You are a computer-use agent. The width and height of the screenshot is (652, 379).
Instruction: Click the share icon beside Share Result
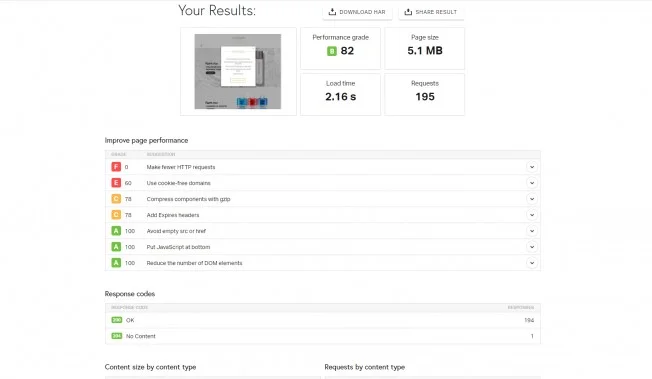pyautogui.click(x=408, y=12)
